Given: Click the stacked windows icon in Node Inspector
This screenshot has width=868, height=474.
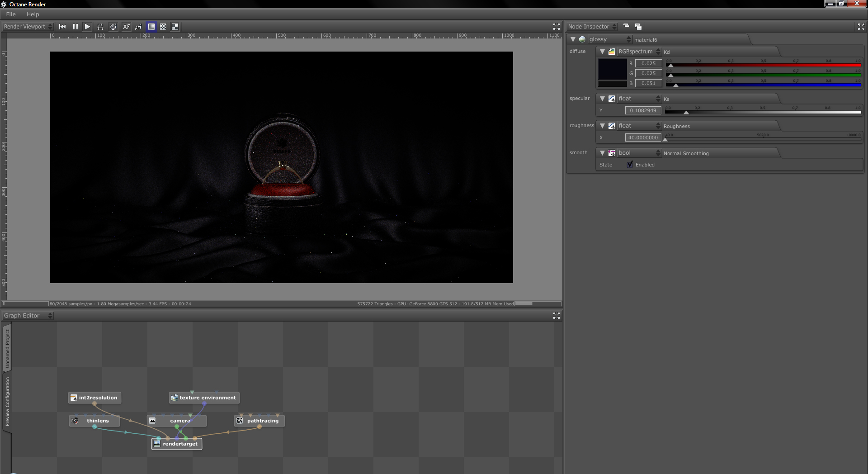Looking at the screenshot, I should pyautogui.click(x=638, y=27).
